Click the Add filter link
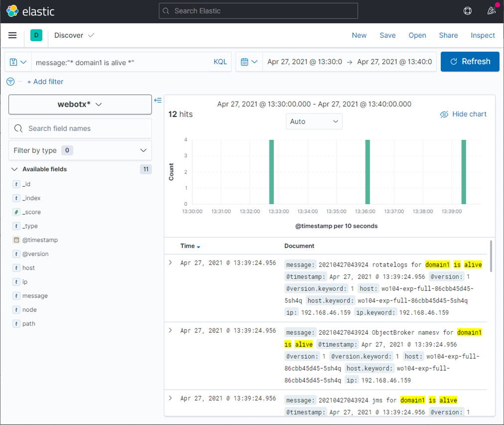The image size is (504, 425). (45, 82)
